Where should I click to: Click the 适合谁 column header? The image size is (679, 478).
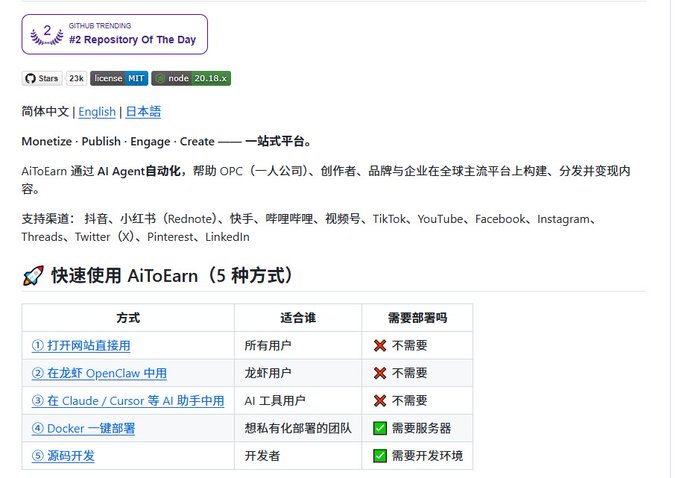point(298,318)
